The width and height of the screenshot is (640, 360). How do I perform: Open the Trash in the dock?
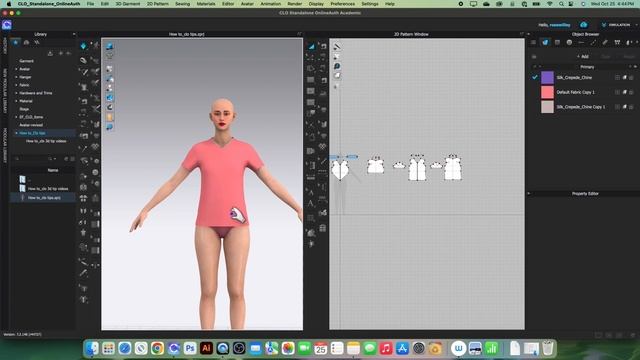(x=548, y=349)
